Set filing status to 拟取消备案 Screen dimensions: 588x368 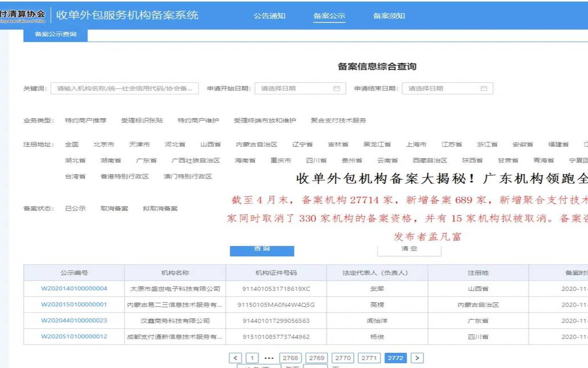pos(160,208)
